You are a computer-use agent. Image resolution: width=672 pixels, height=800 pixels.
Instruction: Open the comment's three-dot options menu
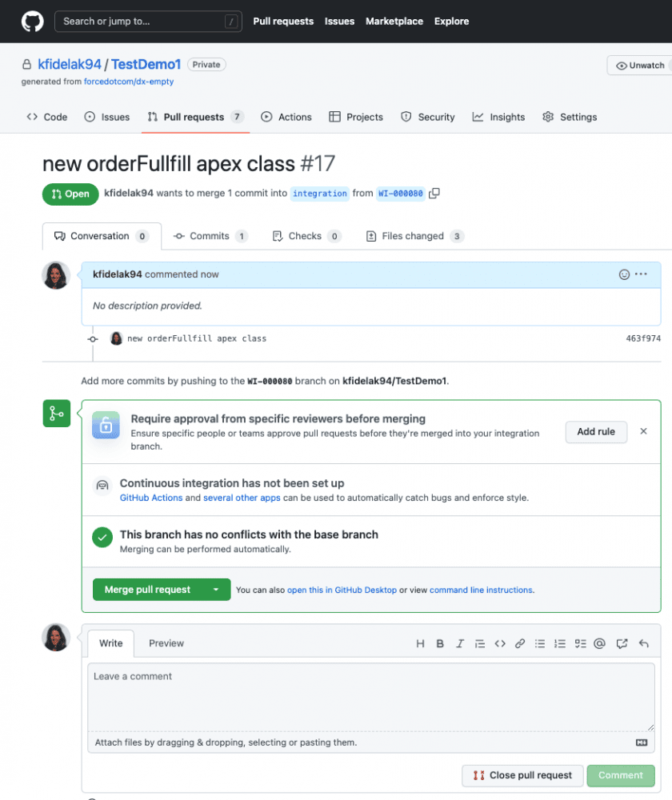click(642, 274)
